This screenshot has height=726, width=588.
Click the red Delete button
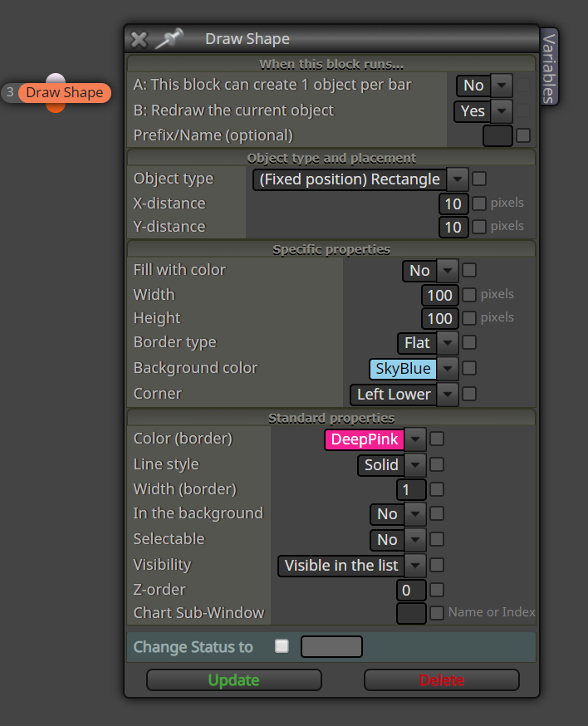[442, 680]
